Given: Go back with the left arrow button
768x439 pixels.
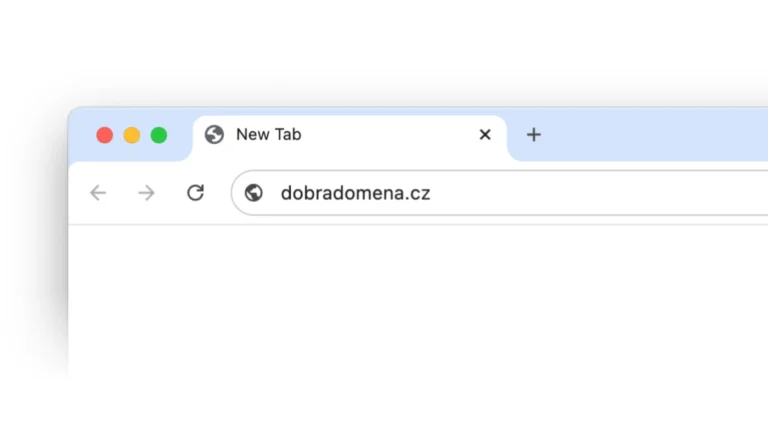Looking at the screenshot, I should tap(98, 193).
